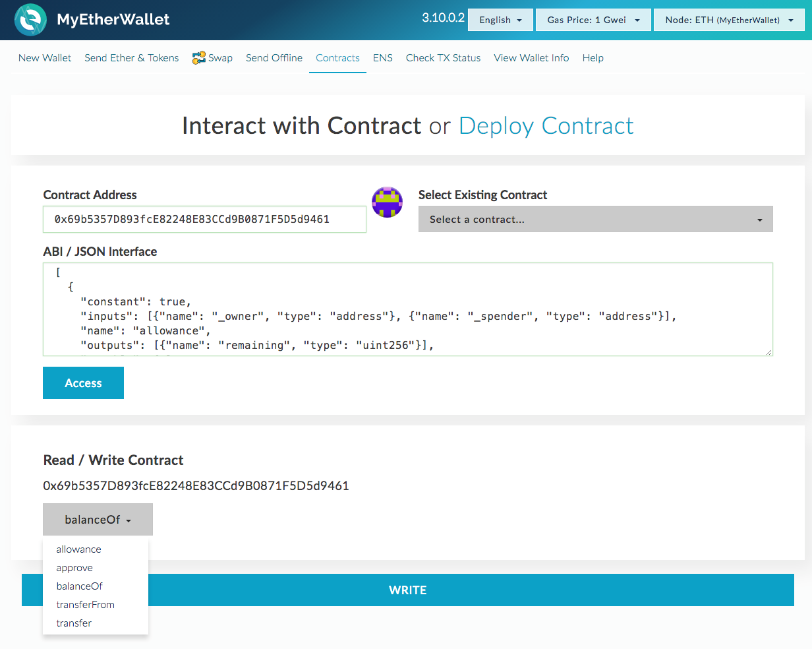Switch to Send Offline tab
Viewport: 812px width, 649px height.
pos(274,58)
